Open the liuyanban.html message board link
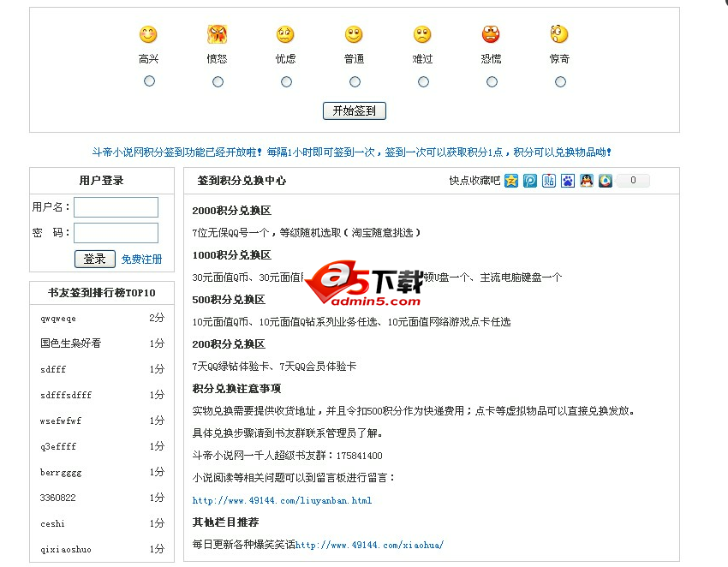The width and height of the screenshot is (728, 567). [282, 500]
